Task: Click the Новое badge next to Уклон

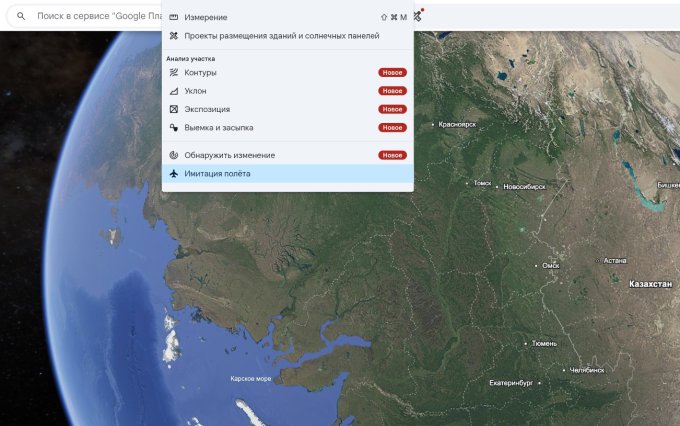Action: click(392, 91)
